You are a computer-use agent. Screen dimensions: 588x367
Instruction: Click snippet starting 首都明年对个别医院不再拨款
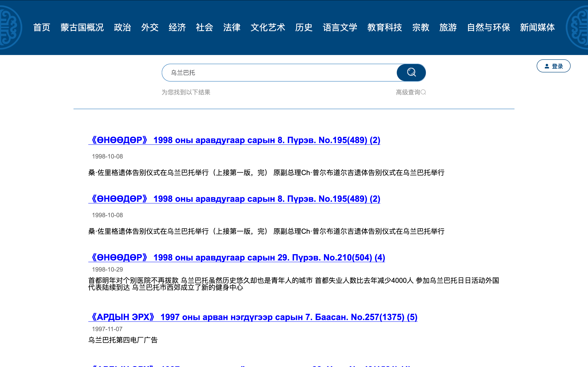tap(294, 284)
